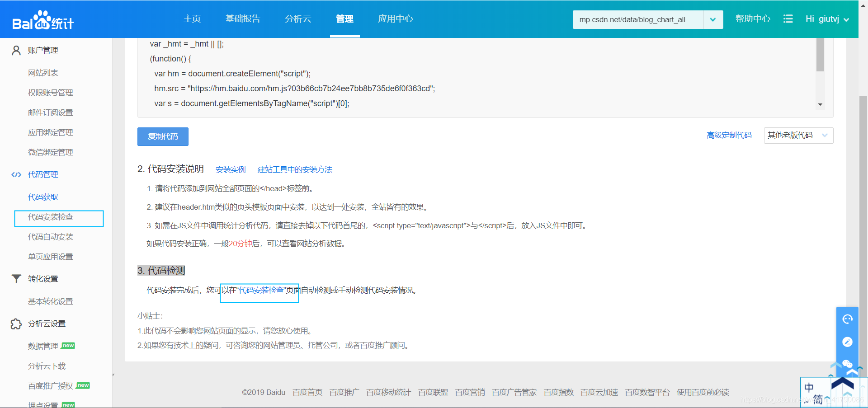The height and width of the screenshot is (408, 868).
Task: Open footer link 百度指数
Action: 558,392
